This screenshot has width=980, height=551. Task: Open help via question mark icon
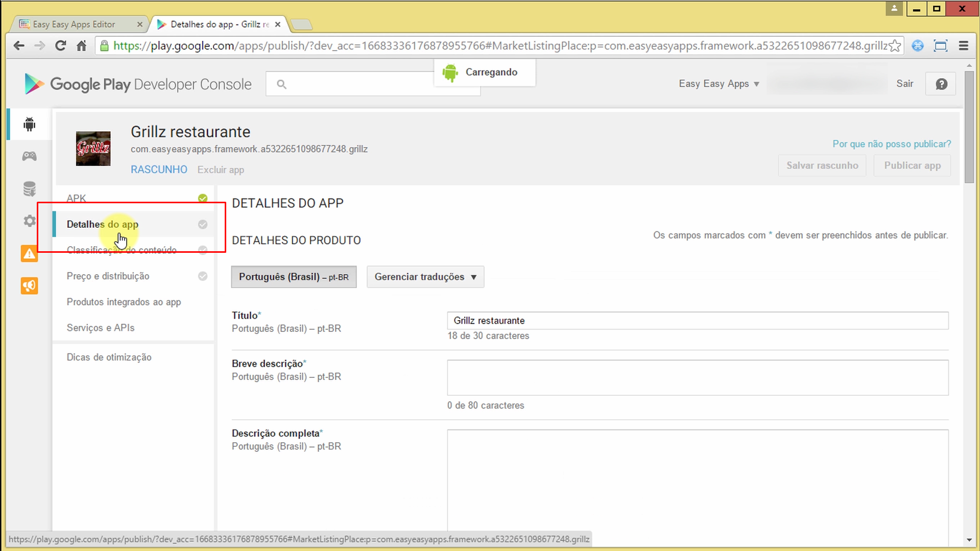940,83
